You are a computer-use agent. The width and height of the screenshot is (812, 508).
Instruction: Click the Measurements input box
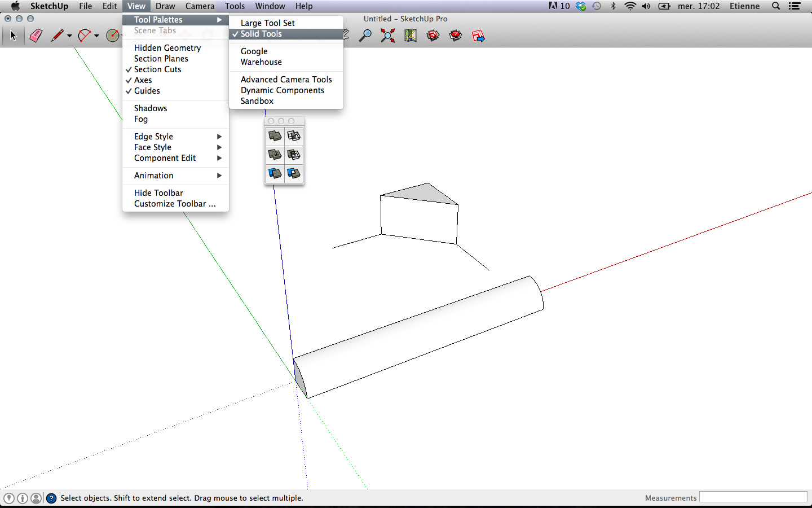(x=753, y=497)
